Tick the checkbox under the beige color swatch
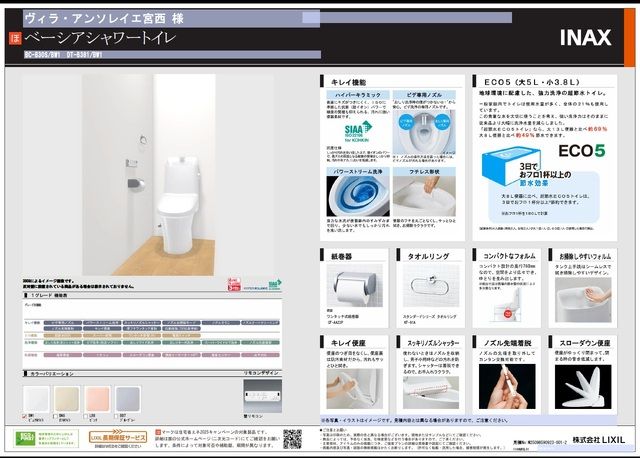 coord(55,416)
